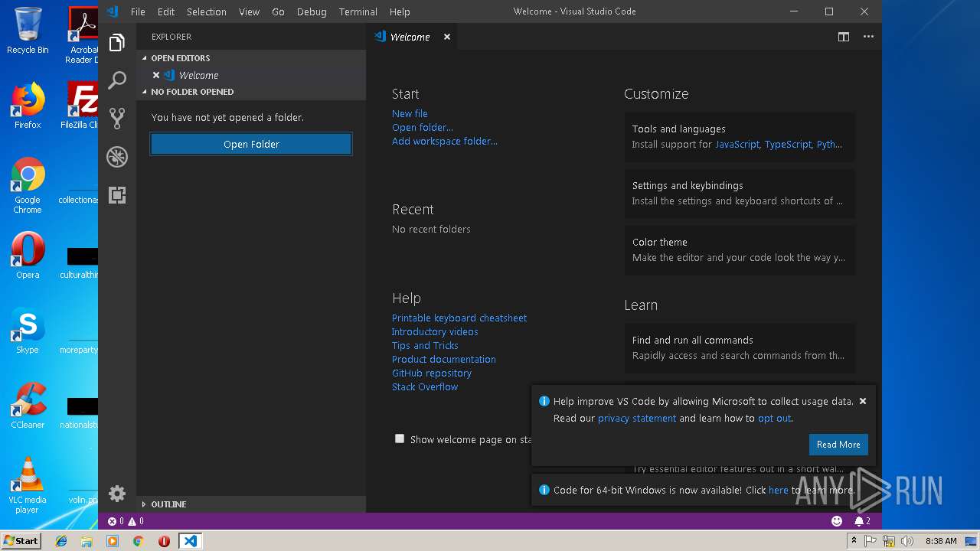Open Product documentation link

pos(444,359)
